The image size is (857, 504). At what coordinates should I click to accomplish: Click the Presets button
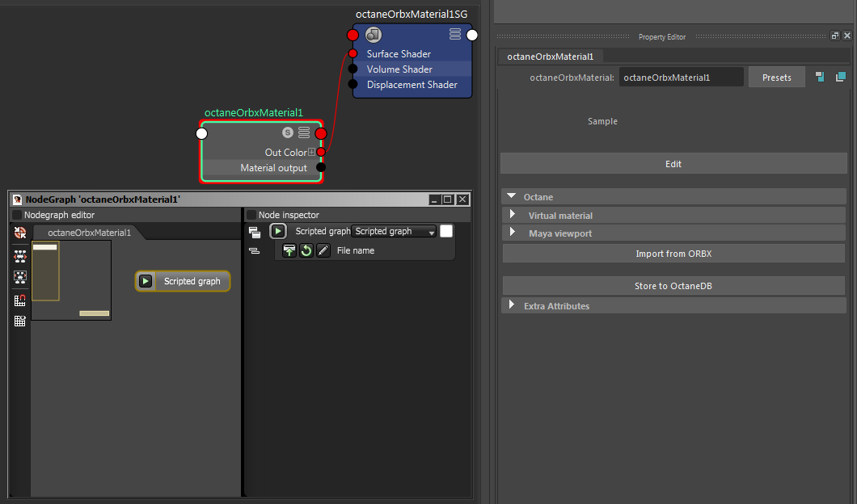pyautogui.click(x=777, y=78)
